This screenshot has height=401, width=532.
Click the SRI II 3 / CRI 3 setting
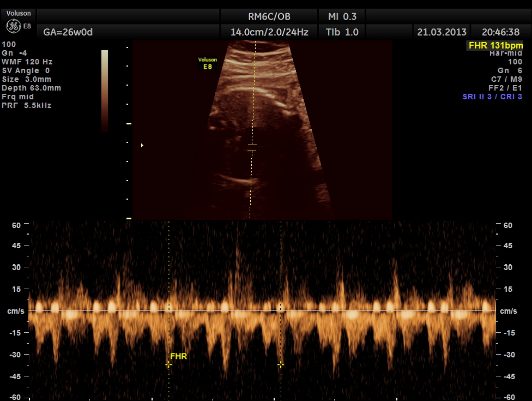pos(492,97)
